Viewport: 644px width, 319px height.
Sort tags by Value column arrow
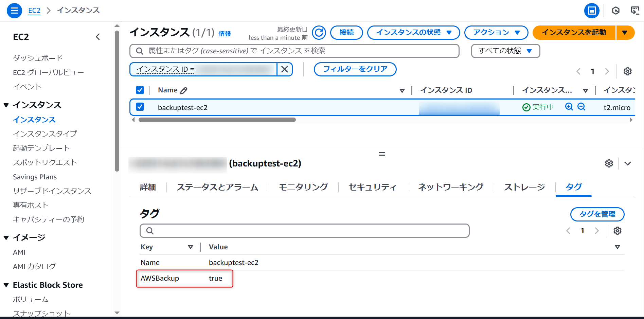[618, 247]
